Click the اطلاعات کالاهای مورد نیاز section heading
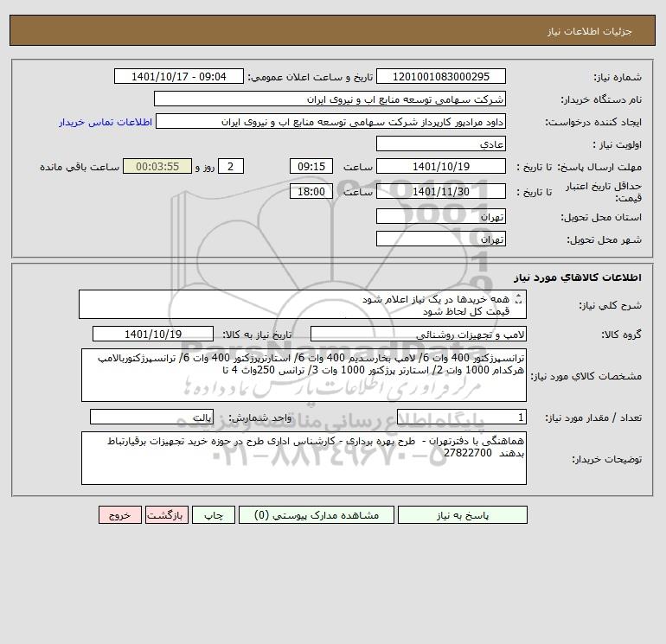The image size is (666, 644). click(x=577, y=277)
